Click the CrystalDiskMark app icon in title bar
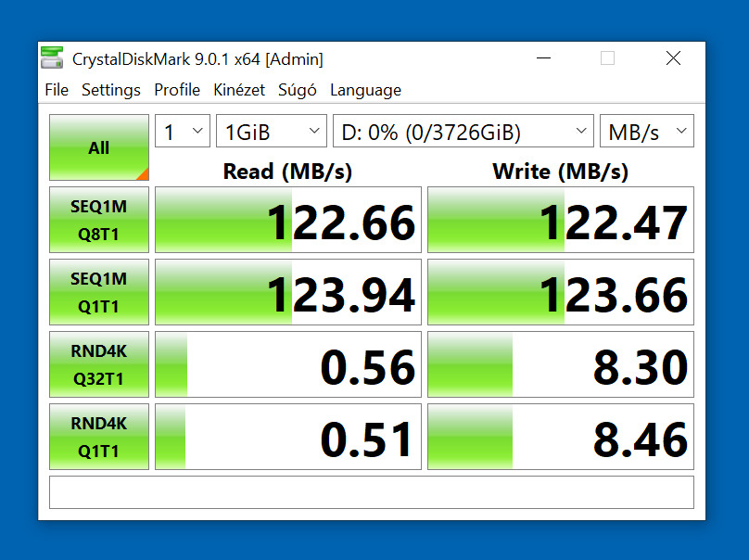This screenshot has width=749, height=560. coord(52,57)
